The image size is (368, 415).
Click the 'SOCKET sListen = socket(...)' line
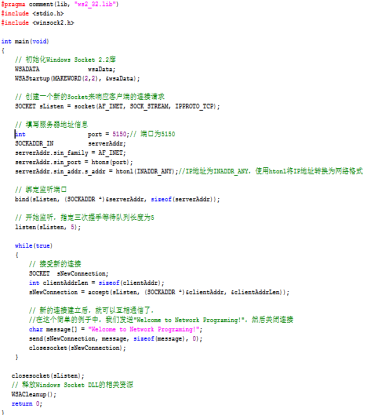(117, 106)
